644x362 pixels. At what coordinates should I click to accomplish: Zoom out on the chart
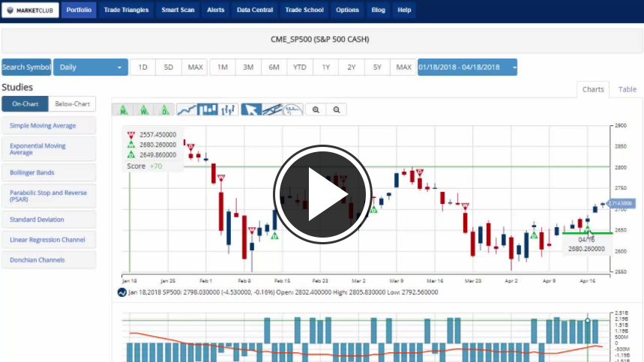pyautogui.click(x=337, y=109)
